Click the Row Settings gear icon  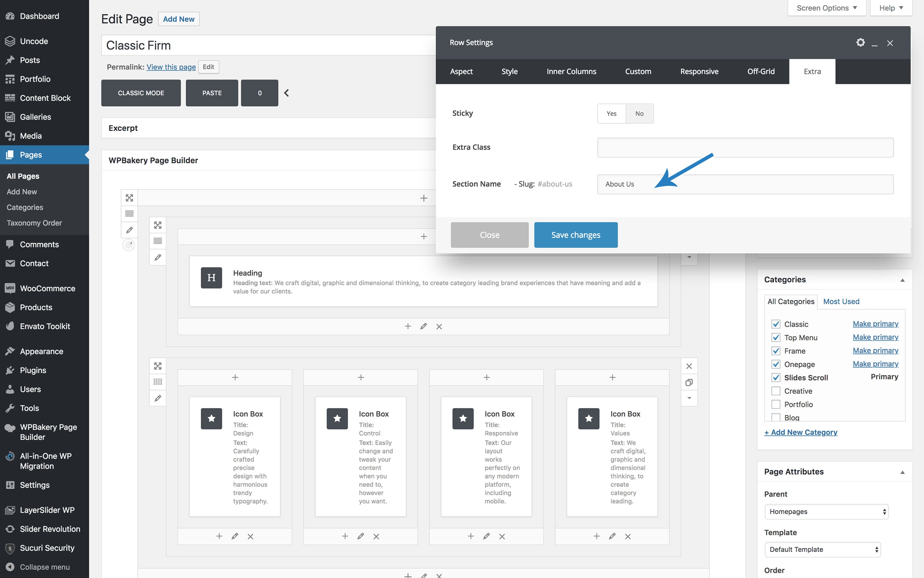tap(860, 42)
